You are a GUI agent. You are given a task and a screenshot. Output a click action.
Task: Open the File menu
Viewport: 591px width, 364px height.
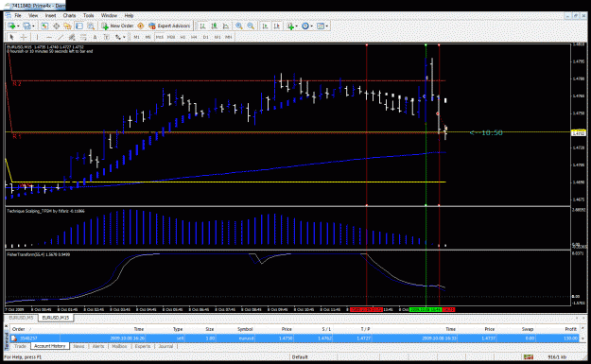(x=18, y=15)
